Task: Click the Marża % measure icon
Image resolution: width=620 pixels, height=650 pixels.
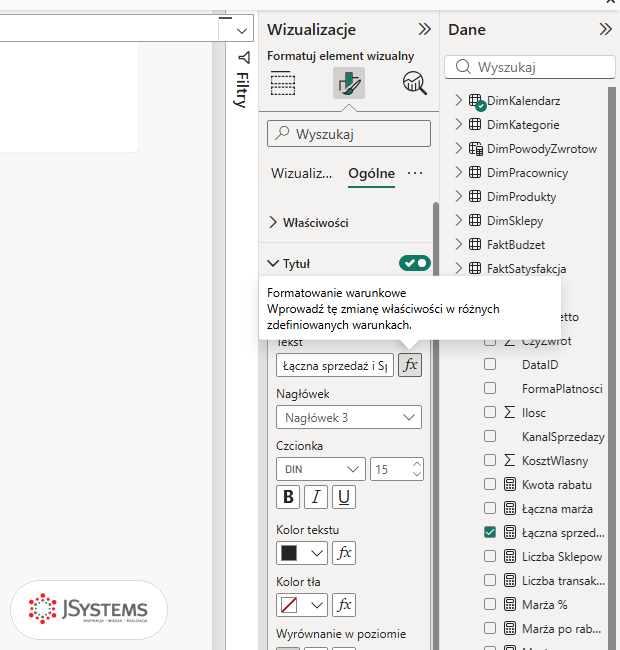Action: (510, 604)
